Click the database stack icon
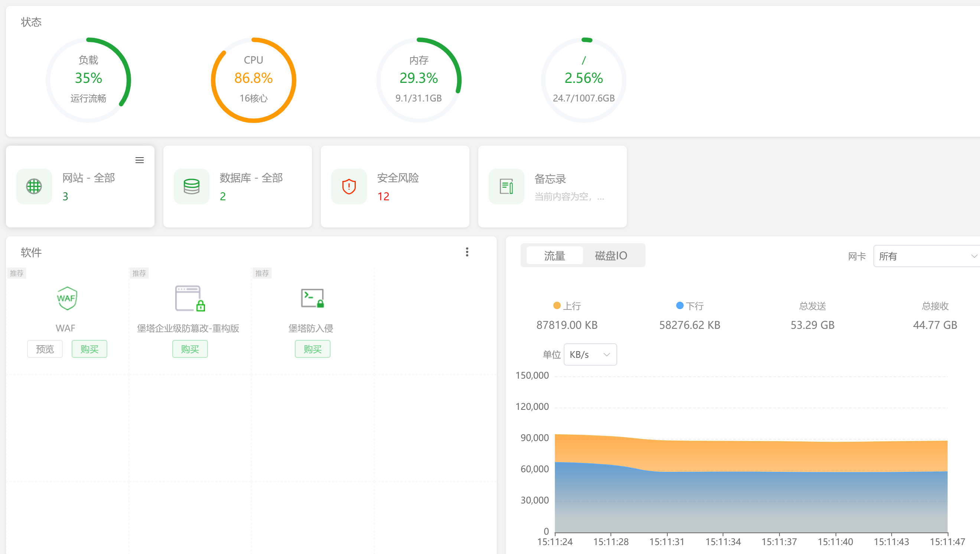The image size is (980, 554). click(191, 187)
